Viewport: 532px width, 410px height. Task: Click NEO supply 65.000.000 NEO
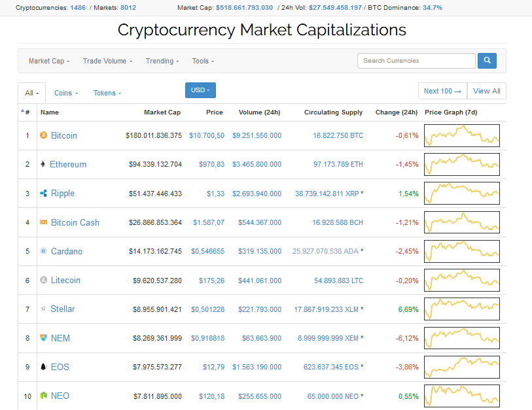(x=333, y=396)
